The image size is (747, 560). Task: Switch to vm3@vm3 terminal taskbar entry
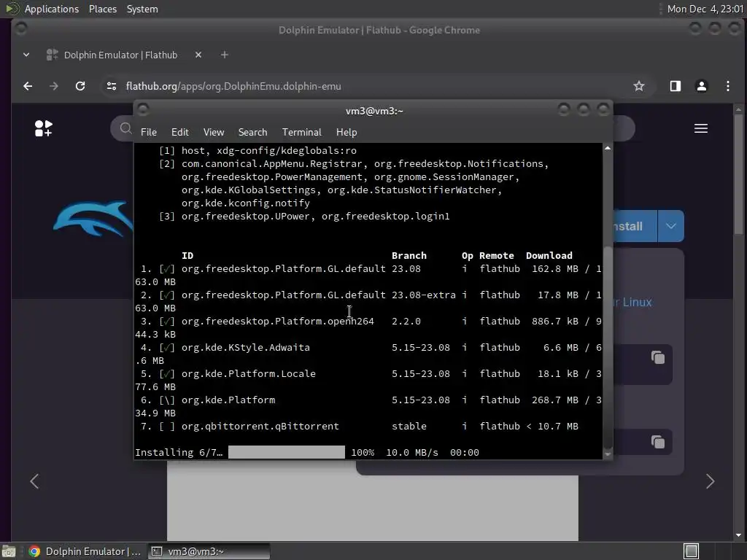(209, 551)
